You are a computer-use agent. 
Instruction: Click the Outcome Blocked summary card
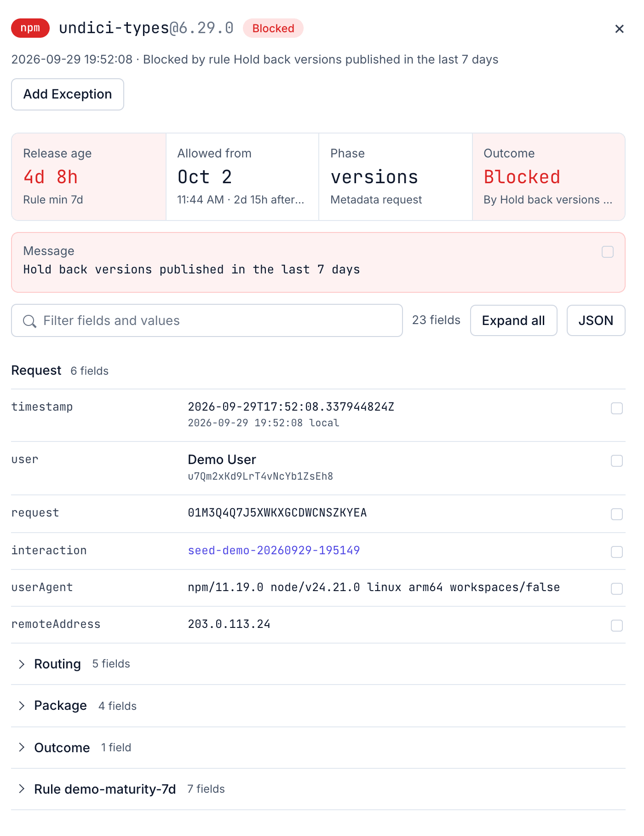pos(549,177)
